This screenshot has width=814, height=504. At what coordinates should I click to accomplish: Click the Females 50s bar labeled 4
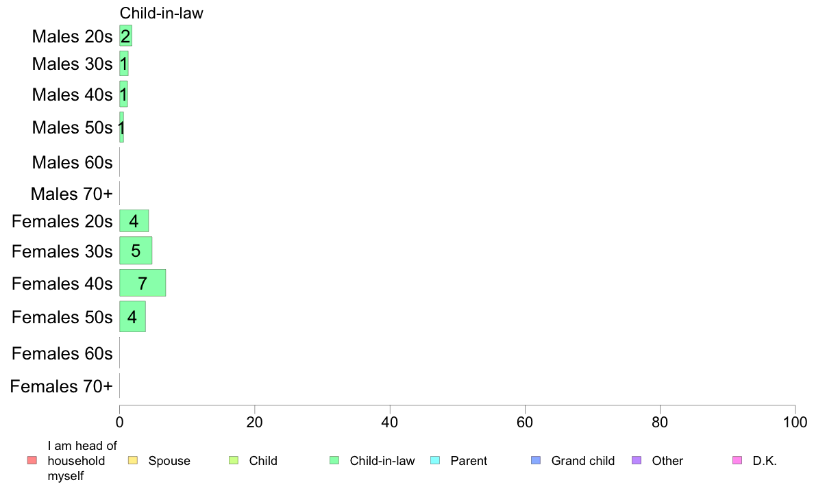coord(132,316)
